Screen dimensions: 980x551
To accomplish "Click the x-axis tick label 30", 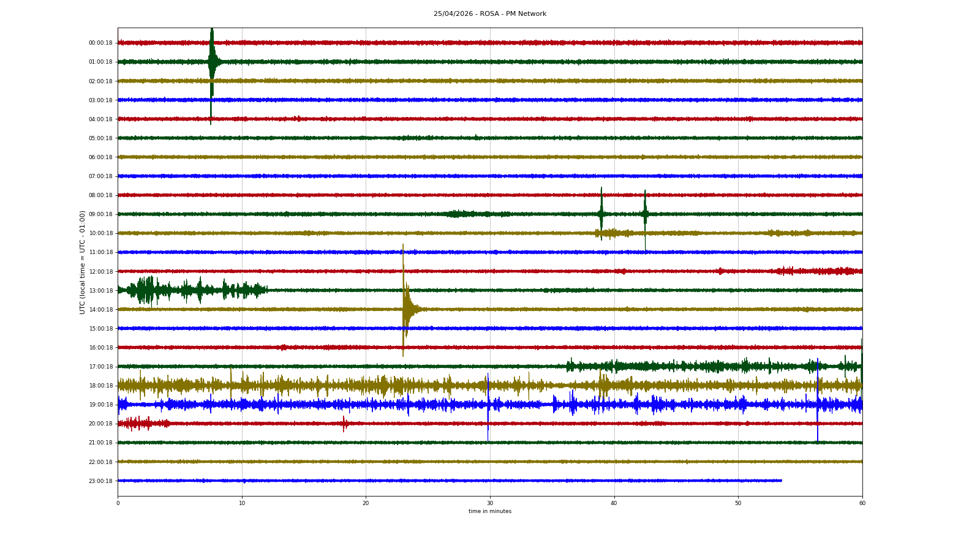I will tap(489, 503).
